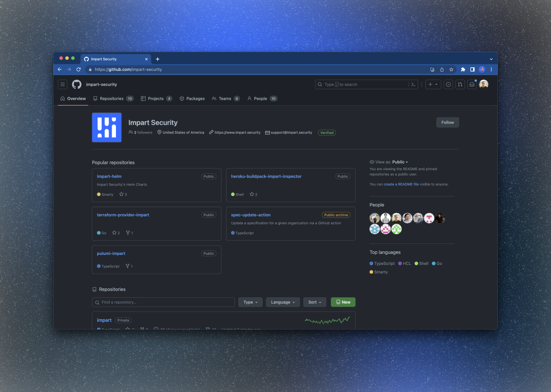
Task: Open the Teams tab
Action: click(226, 99)
